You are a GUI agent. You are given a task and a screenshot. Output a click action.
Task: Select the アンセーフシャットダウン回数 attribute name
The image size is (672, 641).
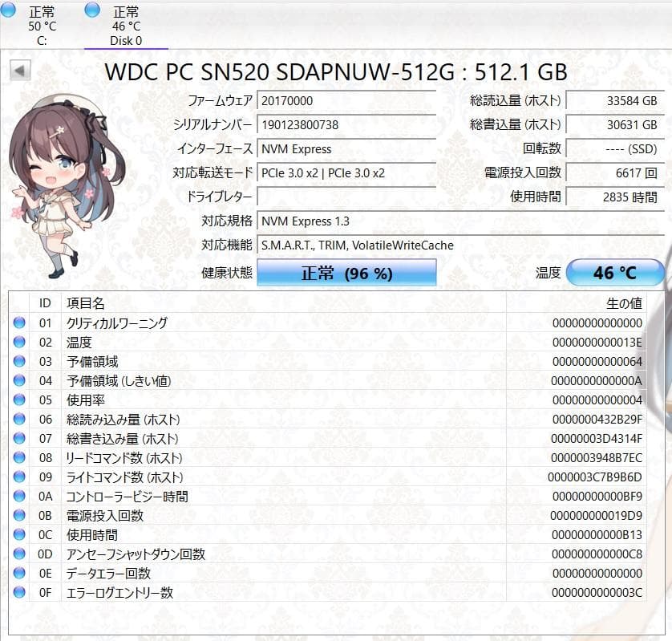pyautogui.click(x=136, y=554)
